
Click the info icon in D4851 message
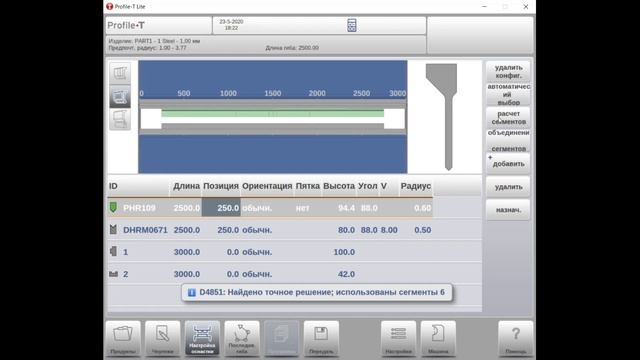tap(191, 292)
